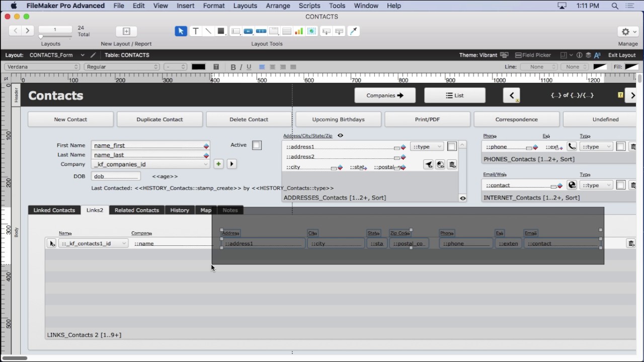
Task: Select the Chart tool
Action: tap(299, 31)
